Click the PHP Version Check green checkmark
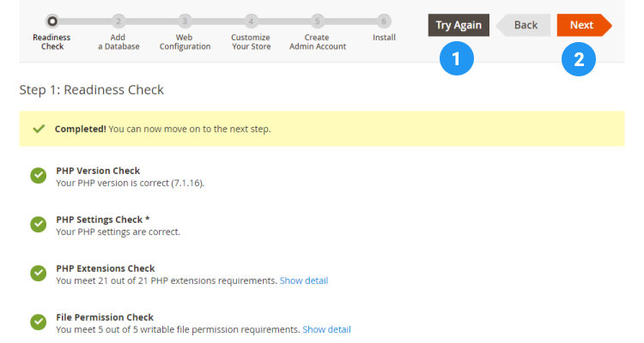 pos(39,176)
